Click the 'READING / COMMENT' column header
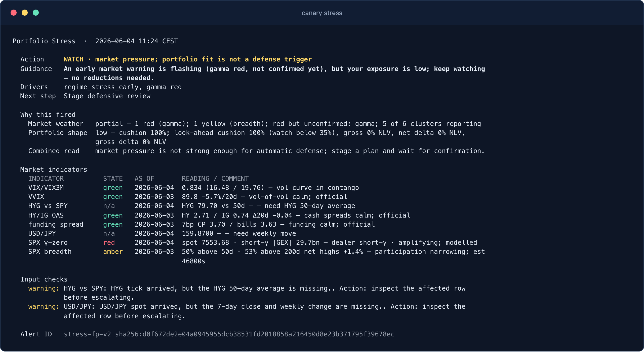 [x=215, y=179]
